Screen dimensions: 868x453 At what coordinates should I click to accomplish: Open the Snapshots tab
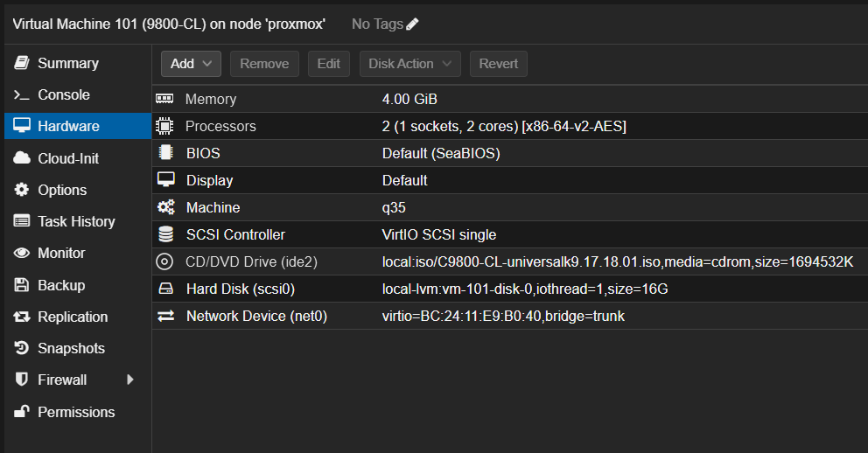tap(78, 348)
